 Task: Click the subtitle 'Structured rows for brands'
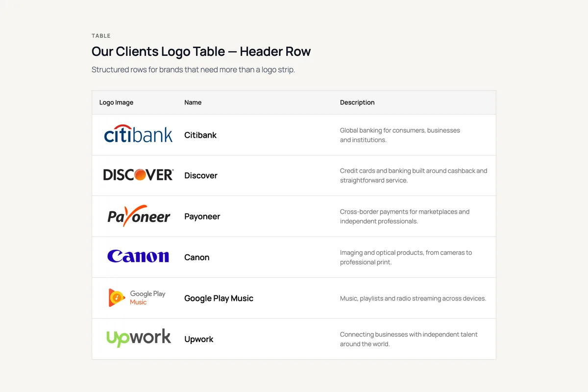[193, 70]
